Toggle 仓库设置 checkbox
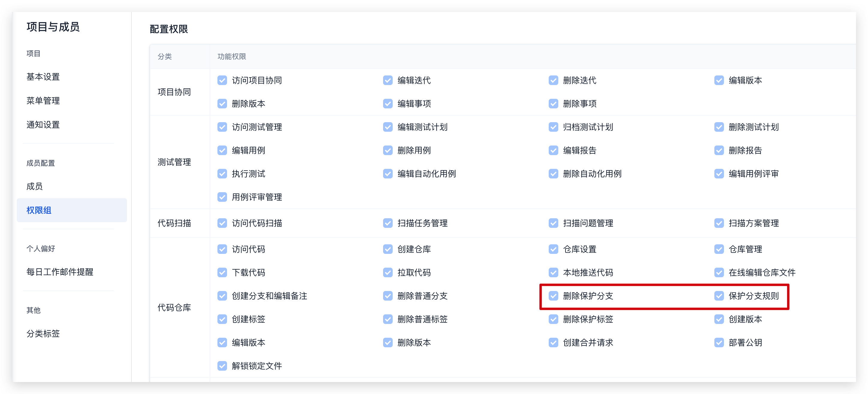Viewport: 868px width, 394px height. click(x=553, y=249)
